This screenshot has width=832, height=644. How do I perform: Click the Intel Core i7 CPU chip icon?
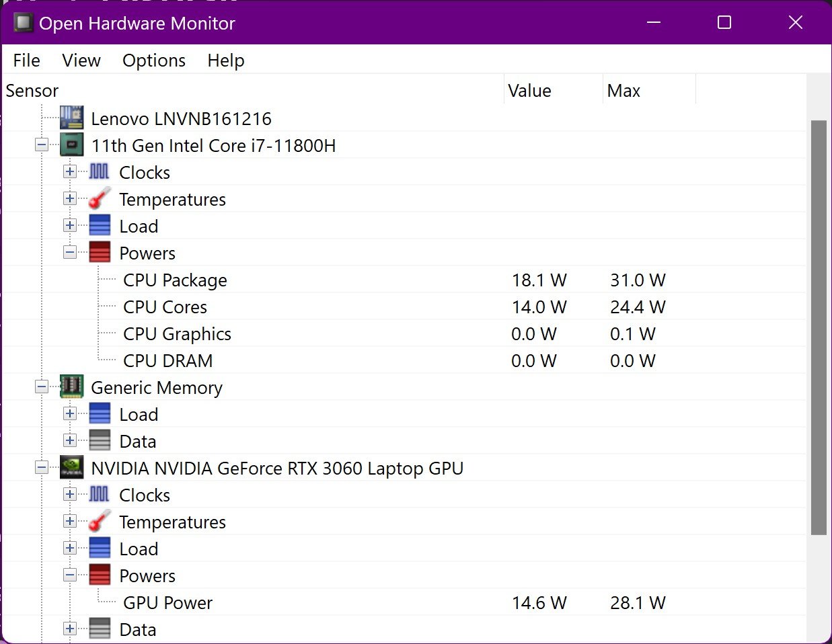(72, 145)
